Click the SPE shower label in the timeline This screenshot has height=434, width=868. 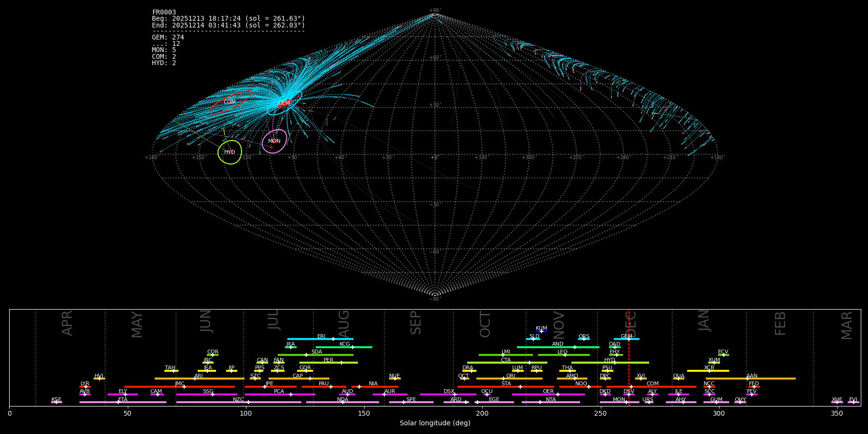(411, 400)
